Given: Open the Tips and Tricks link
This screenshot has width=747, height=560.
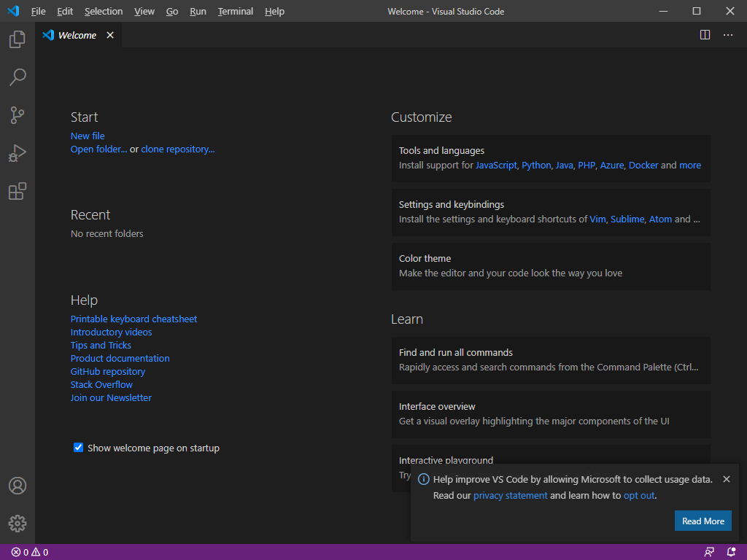Looking at the screenshot, I should 101,345.
